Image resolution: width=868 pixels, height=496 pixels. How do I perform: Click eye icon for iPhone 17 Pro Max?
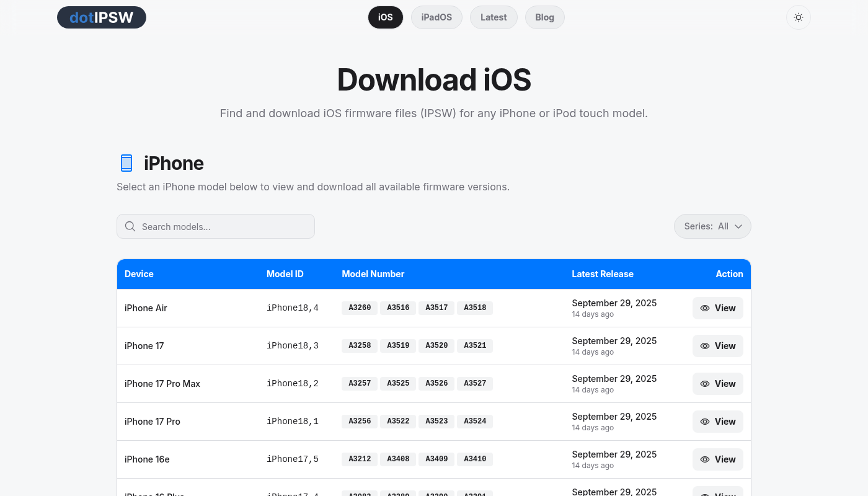pos(705,384)
